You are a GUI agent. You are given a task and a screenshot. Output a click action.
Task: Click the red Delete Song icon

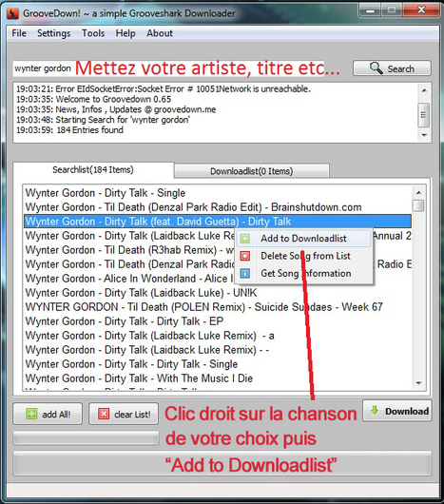(244, 256)
